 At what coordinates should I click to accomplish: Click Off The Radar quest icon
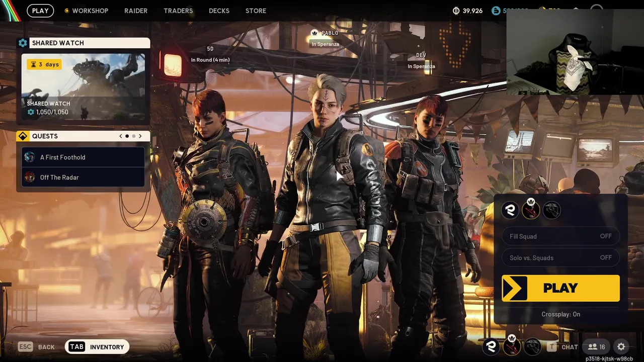[x=30, y=177]
